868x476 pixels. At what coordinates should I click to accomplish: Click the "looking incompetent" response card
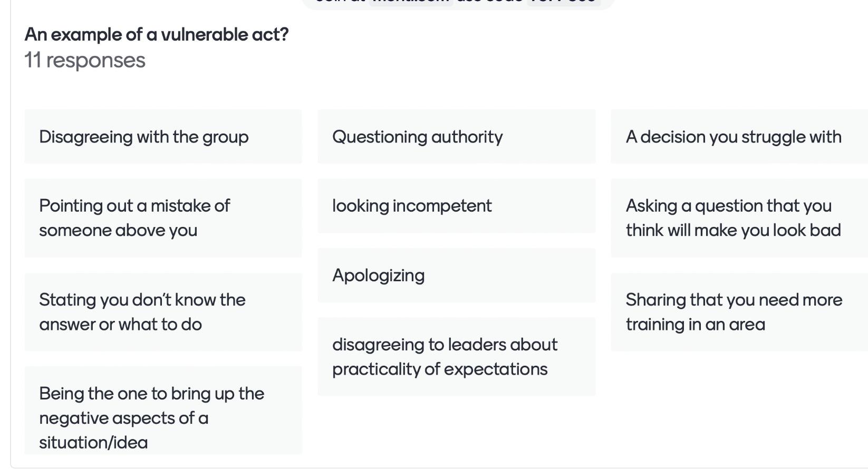tap(456, 206)
